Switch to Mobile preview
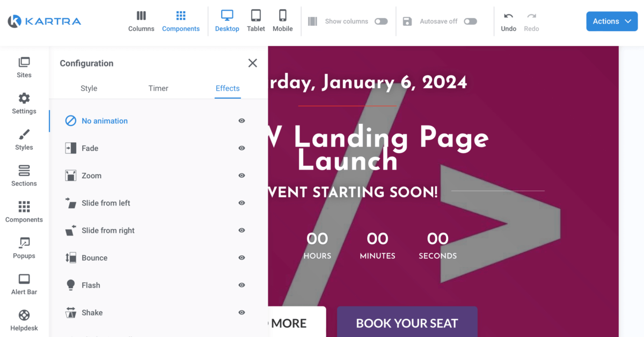The image size is (644, 337). pyautogui.click(x=282, y=21)
